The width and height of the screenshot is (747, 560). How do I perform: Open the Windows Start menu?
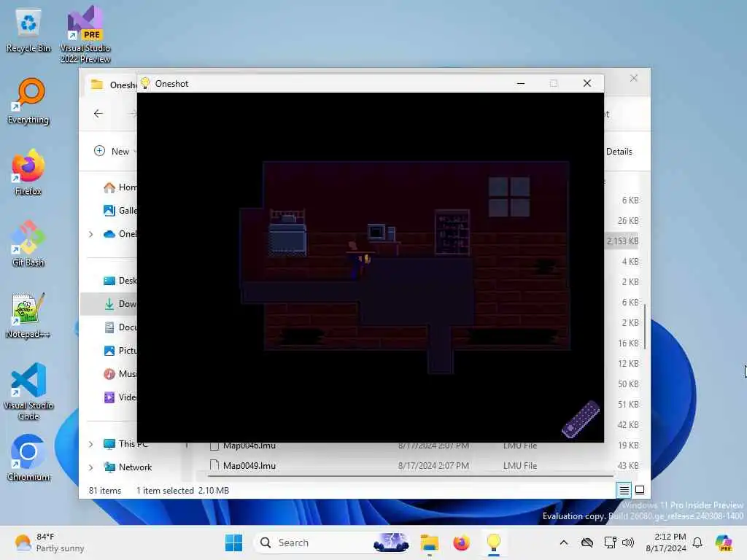pos(233,542)
